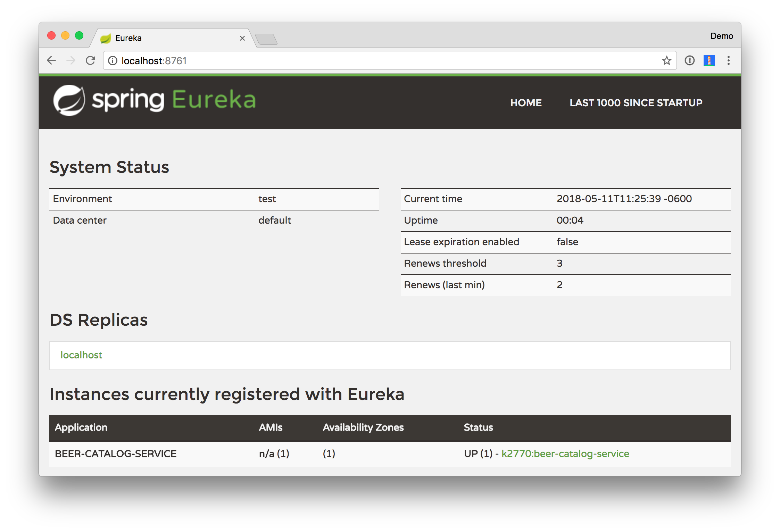Close the Eureka tab
780x532 pixels.
point(242,38)
